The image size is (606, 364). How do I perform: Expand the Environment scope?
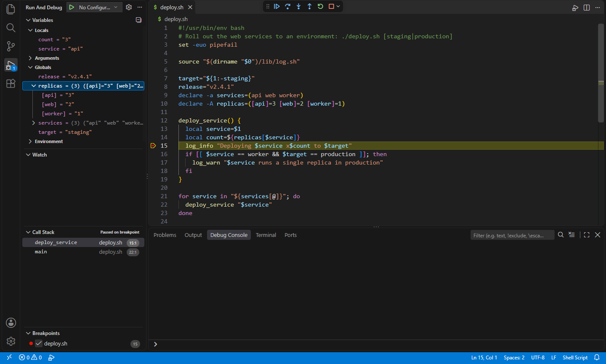point(30,141)
